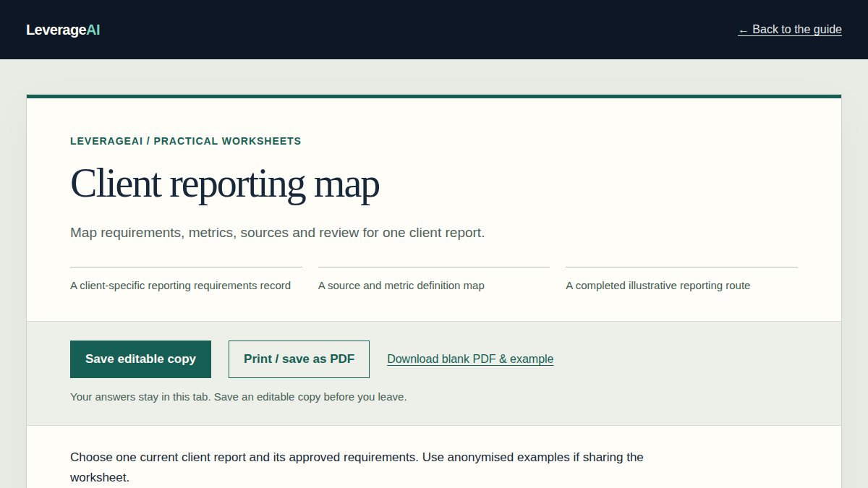Screen dimensions: 868x488
Task: Click 'A client-specific reporting requirements record' text
Action: pos(180,286)
